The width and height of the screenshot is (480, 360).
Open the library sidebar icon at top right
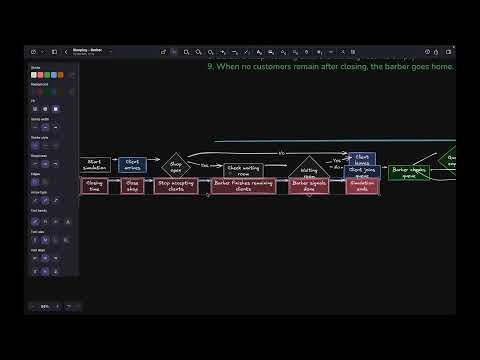tap(449, 52)
